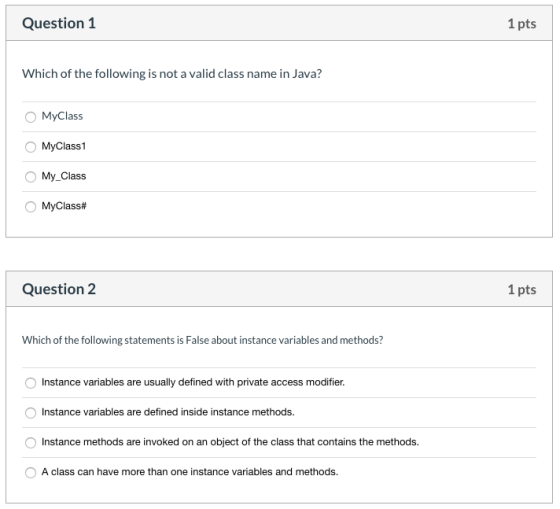Select the My_Class radio button
The width and height of the screenshot is (560, 509).
tap(30, 176)
